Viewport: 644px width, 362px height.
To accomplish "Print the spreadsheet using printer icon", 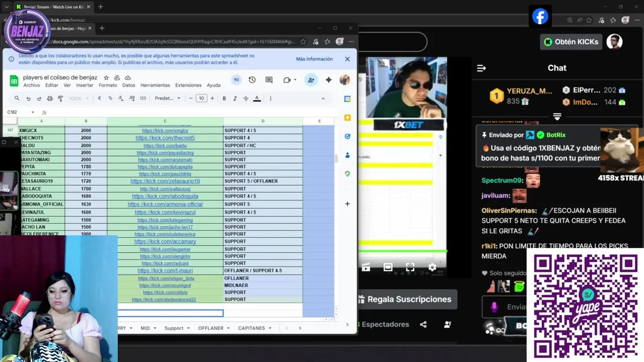I will [x=49, y=99].
